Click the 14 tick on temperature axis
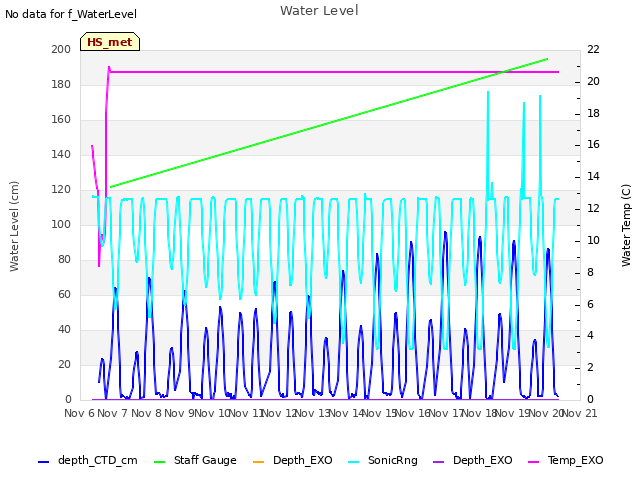This screenshot has height=480, width=640. pyautogui.click(x=593, y=177)
